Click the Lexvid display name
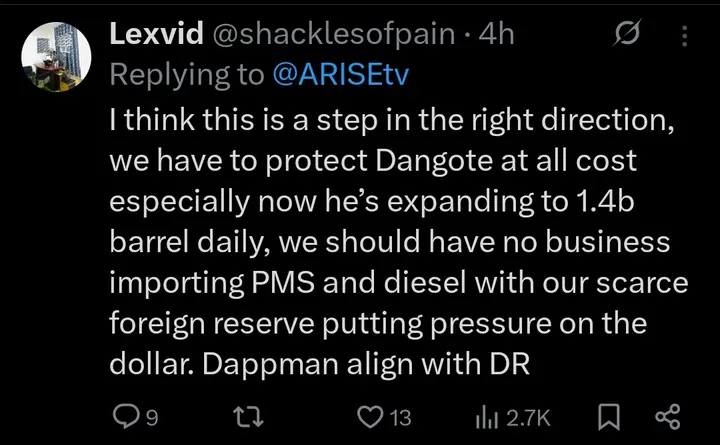Image resolution: width=720 pixels, height=445 pixels. pos(153,34)
